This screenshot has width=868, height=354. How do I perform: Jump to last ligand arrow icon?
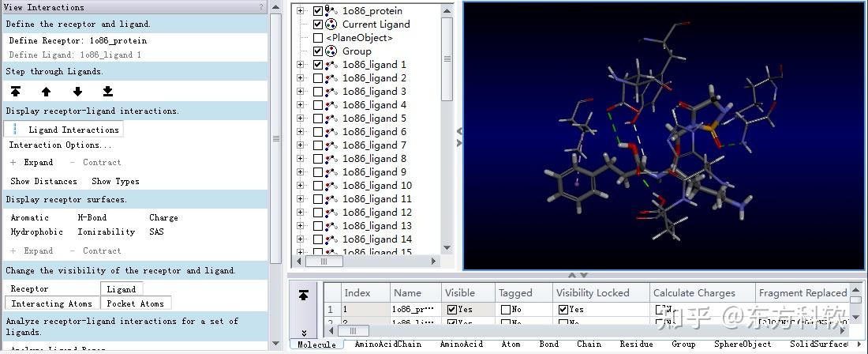[x=108, y=92]
